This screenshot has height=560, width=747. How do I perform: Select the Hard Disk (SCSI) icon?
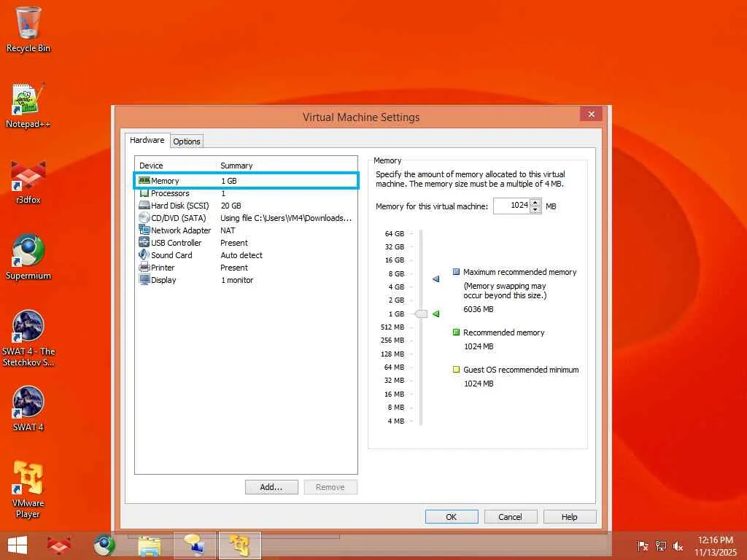tap(144, 205)
